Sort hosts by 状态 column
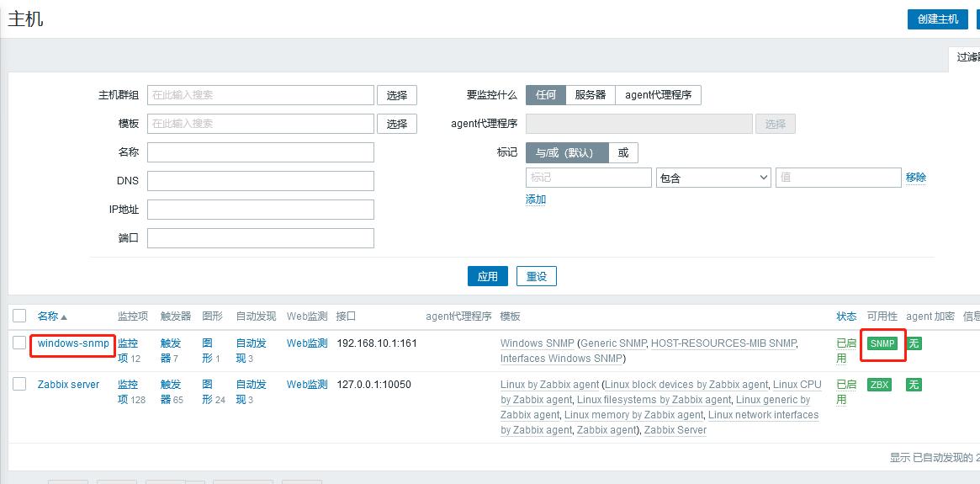The height and width of the screenshot is (484, 980). [846, 316]
